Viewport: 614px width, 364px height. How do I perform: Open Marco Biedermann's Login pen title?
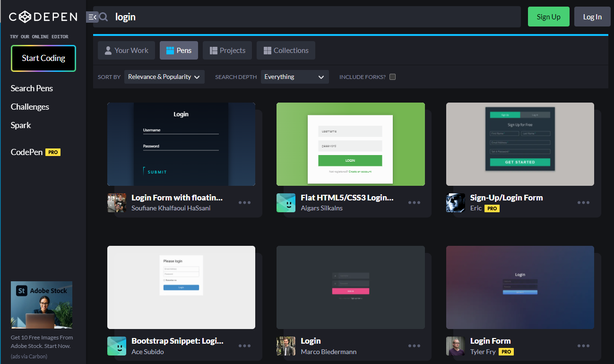[311, 341]
